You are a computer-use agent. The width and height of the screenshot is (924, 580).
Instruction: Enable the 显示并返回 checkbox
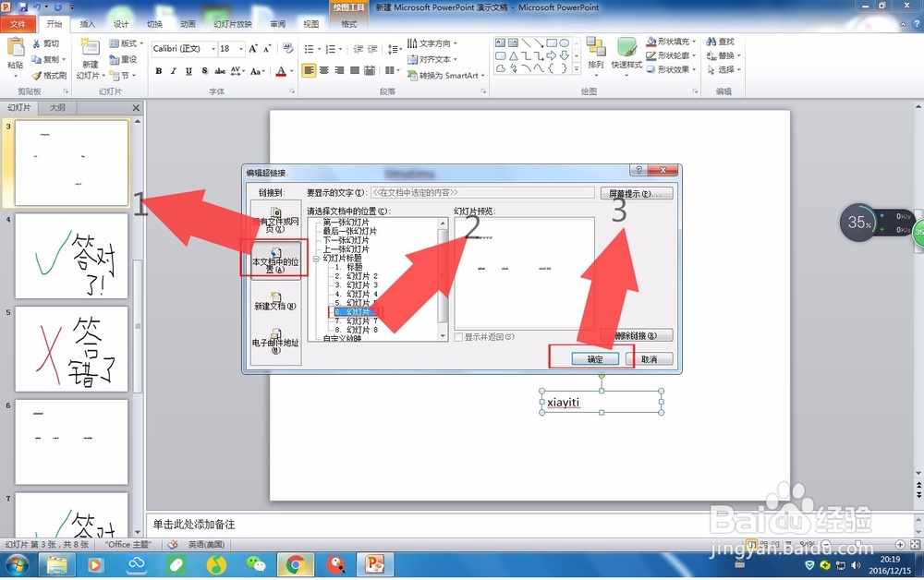pyautogui.click(x=459, y=337)
